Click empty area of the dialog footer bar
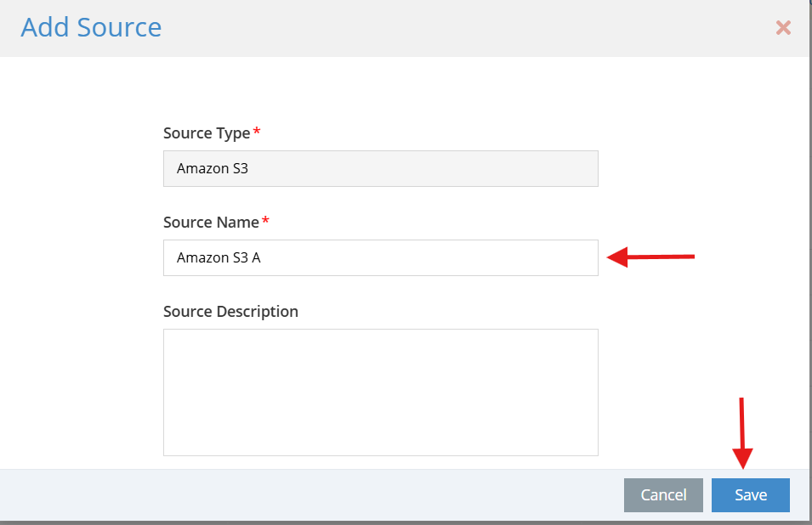Screen dimensions: 812x525 pos(310,495)
